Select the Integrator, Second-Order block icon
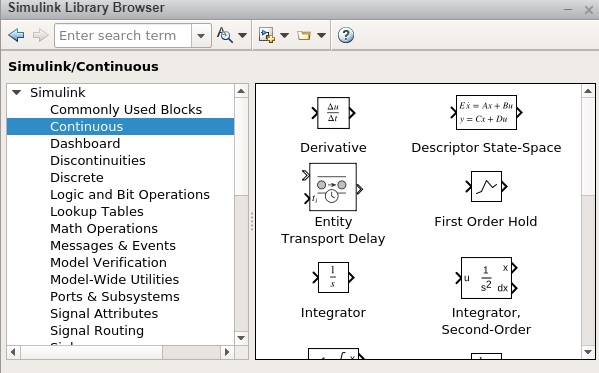Image resolution: width=599 pixels, height=373 pixels. [x=486, y=278]
